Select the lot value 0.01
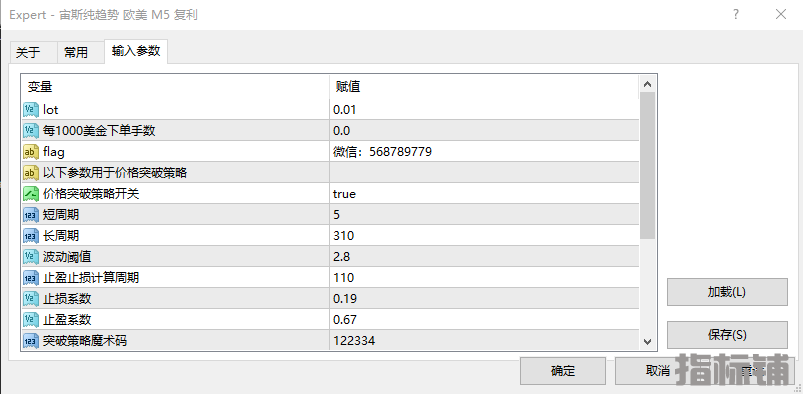Viewport: 803px width, 394px height. pyautogui.click(x=345, y=110)
